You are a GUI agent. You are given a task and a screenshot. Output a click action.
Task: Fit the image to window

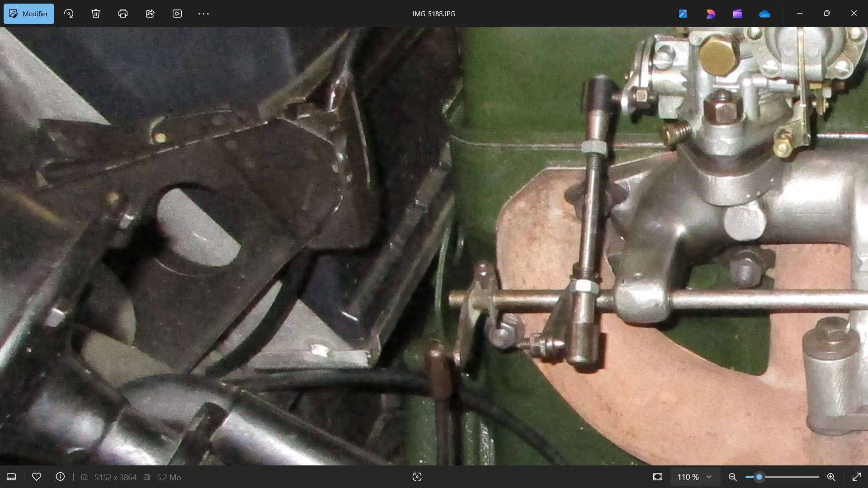pyautogui.click(x=658, y=477)
